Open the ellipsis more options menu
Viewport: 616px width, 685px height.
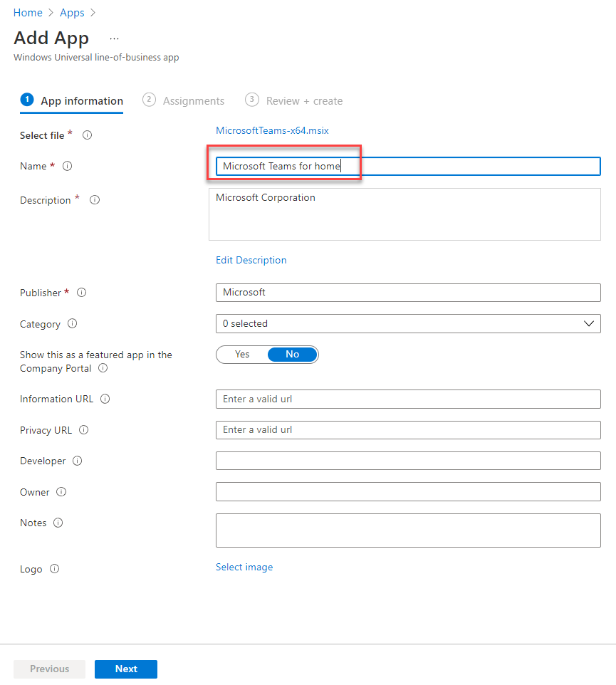114,39
